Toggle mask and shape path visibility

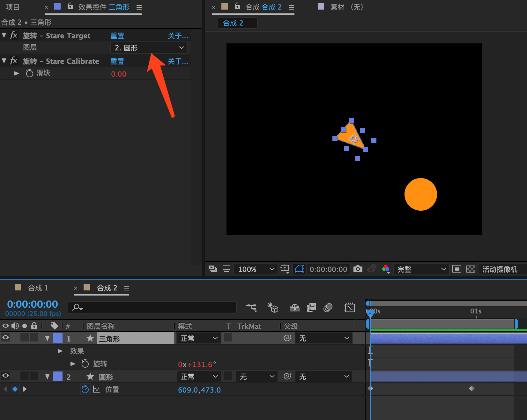coord(299,269)
